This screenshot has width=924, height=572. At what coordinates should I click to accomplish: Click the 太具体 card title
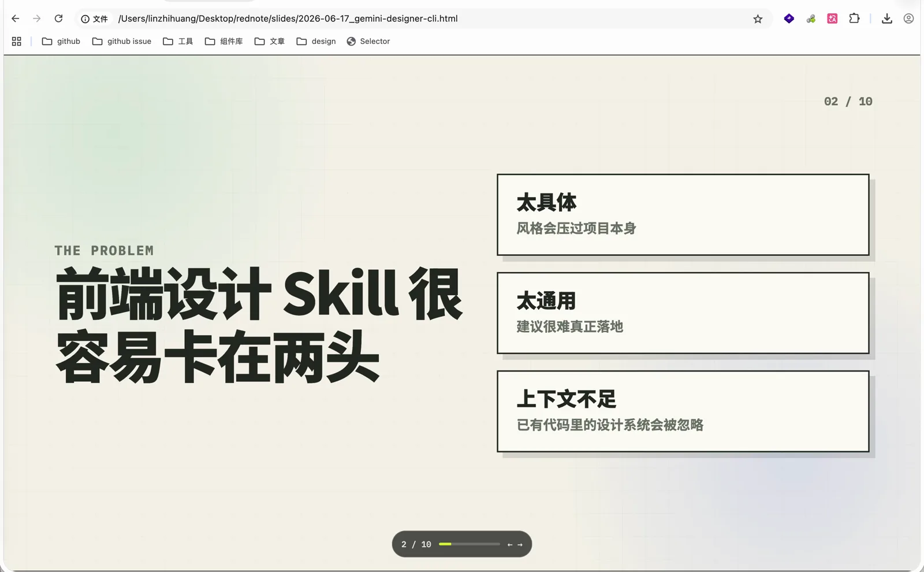pyautogui.click(x=546, y=202)
